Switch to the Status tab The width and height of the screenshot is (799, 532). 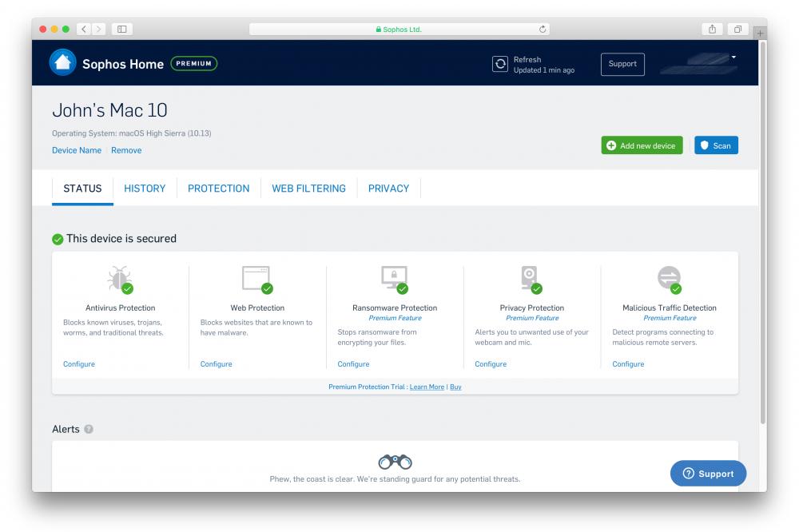point(82,189)
